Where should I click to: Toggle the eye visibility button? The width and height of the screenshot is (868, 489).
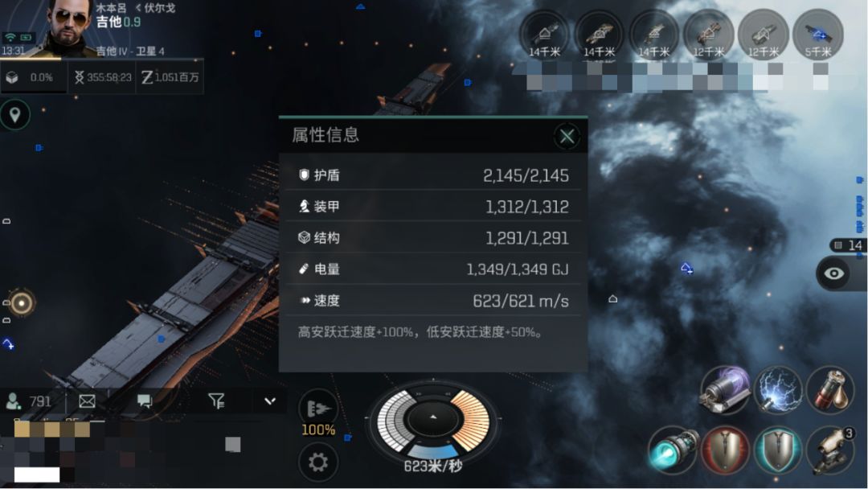(x=833, y=273)
